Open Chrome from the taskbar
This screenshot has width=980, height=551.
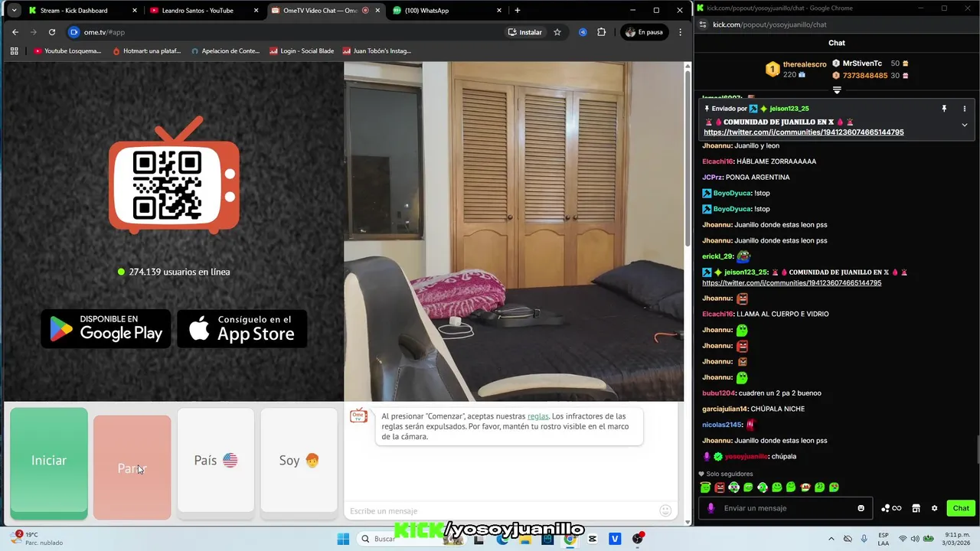coord(570,539)
